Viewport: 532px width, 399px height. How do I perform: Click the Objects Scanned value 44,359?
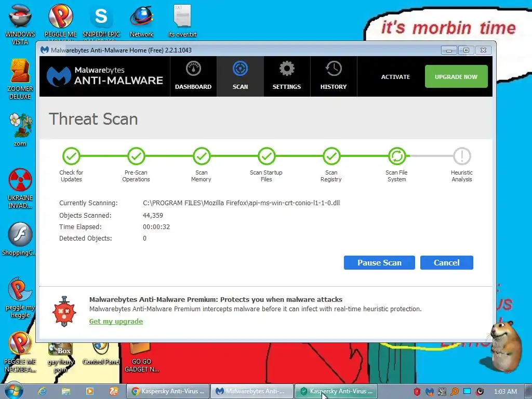tap(153, 216)
